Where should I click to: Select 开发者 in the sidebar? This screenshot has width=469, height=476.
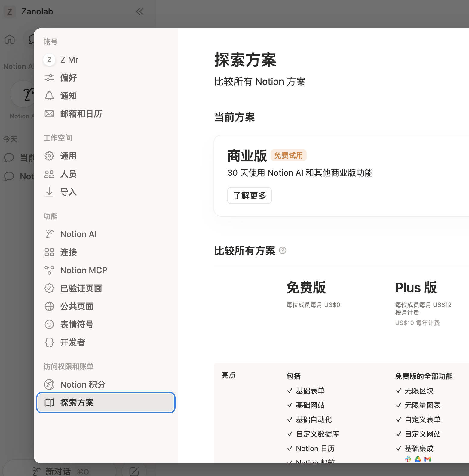point(106,342)
